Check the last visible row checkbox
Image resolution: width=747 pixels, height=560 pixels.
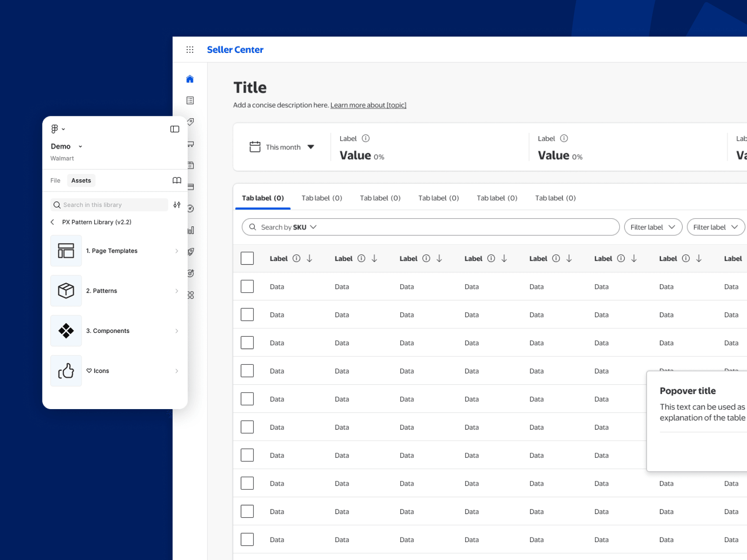[x=247, y=539]
